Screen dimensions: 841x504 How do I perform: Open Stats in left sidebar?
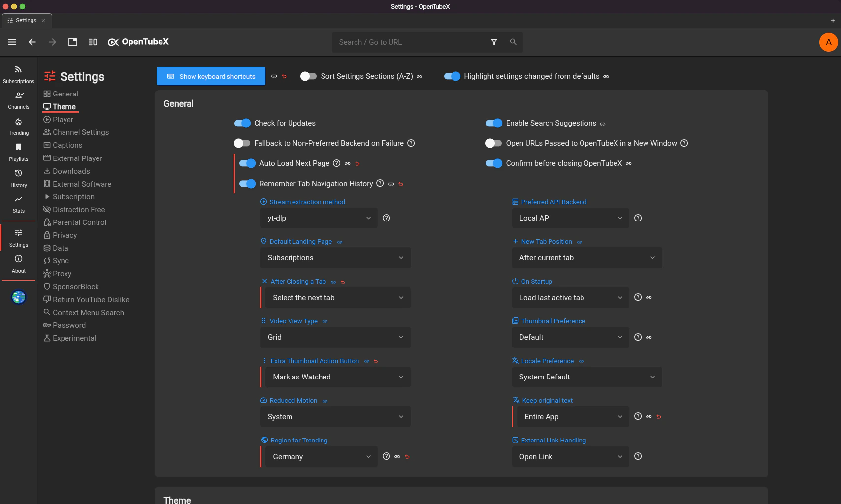click(19, 204)
